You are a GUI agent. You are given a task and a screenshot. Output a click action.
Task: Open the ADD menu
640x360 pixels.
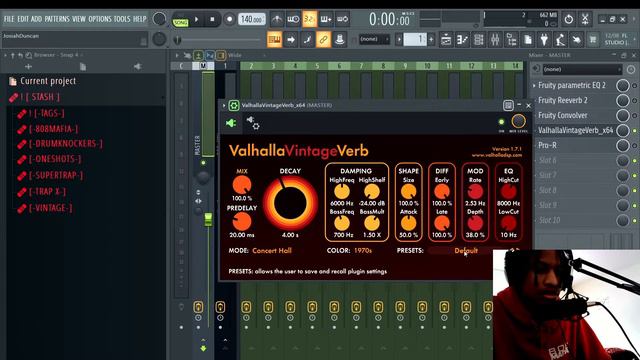coord(37,19)
